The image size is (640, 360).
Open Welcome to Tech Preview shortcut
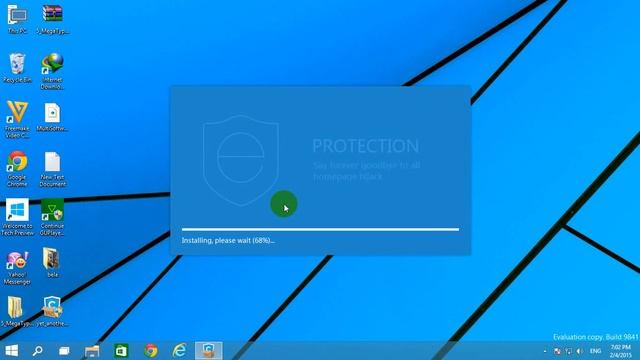pyautogui.click(x=17, y=217)
